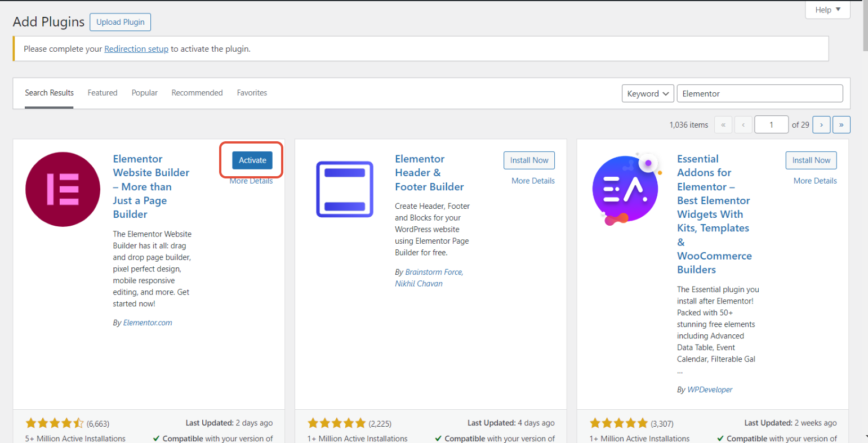Screen dimensions: 868x443
Task: Open the Redirection setup link
Action: pyautogui.click(x=136, y=49)
